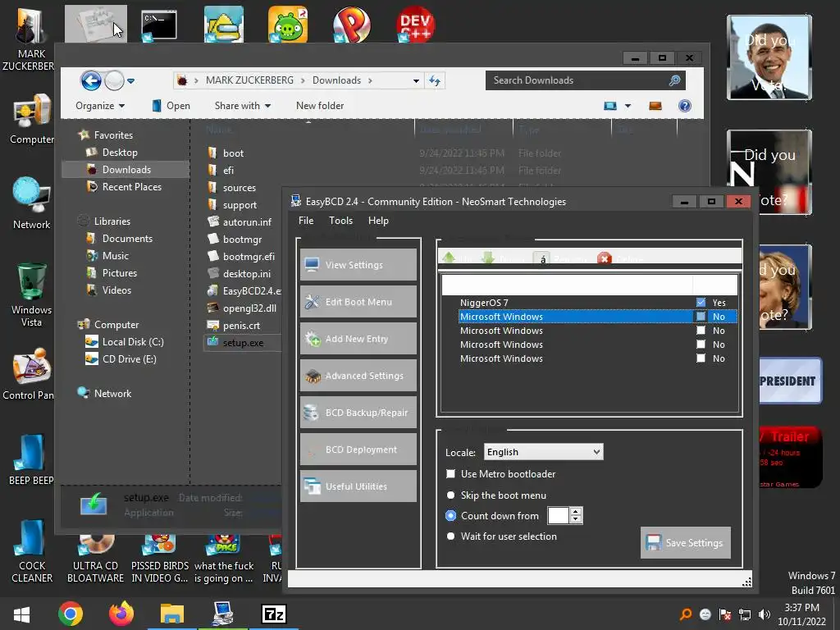Click the taskbar volume speaker icon
Viewport: 840px width, 630px height.
[765, 614]
